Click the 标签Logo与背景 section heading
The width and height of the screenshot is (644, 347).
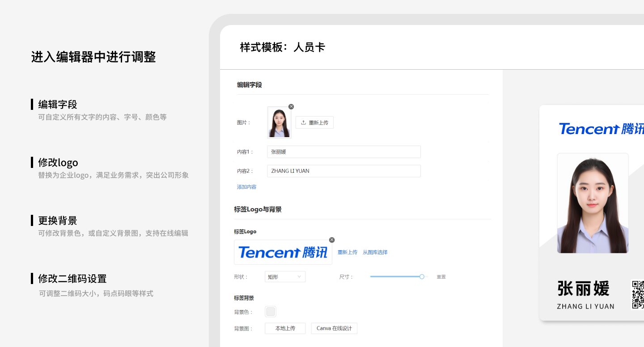258,209
